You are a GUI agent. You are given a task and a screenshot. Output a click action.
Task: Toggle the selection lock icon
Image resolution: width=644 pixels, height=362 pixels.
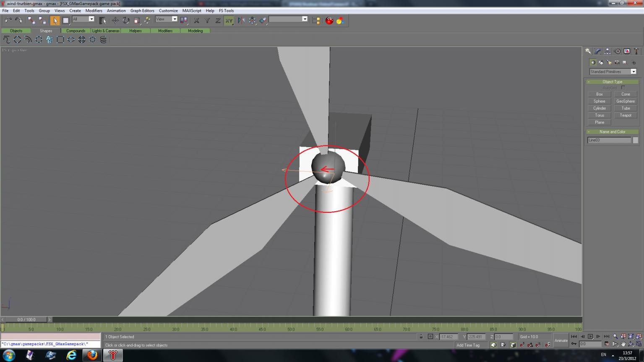click(x=421, y=336)
